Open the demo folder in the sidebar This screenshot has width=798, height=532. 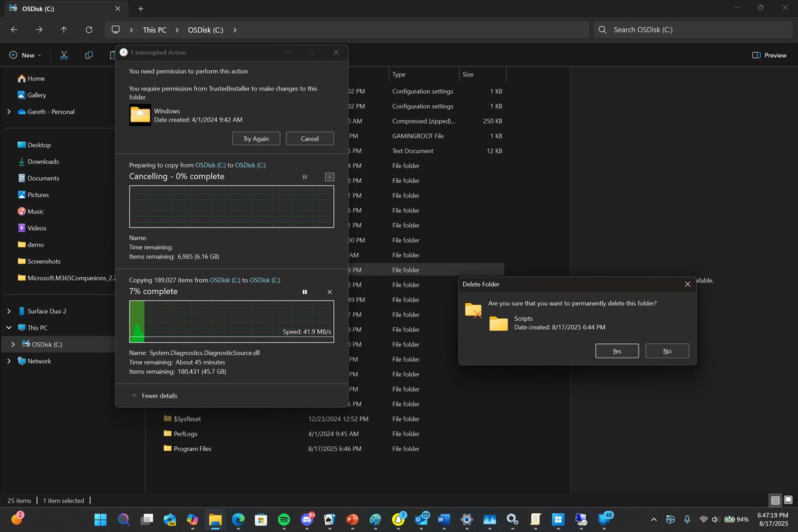[31, 245]
